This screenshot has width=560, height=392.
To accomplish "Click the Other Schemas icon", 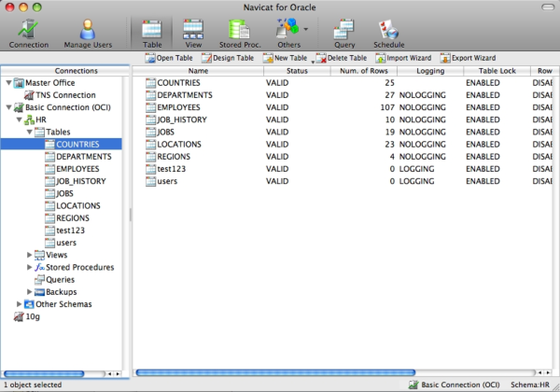I will click(29, 304).
